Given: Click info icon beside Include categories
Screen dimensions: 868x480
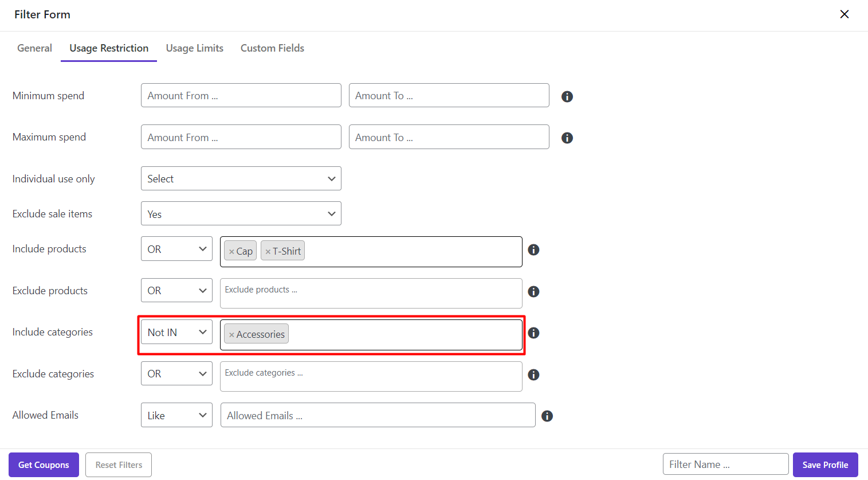Looking at the screenshot, I should click(x=533, y=333).
